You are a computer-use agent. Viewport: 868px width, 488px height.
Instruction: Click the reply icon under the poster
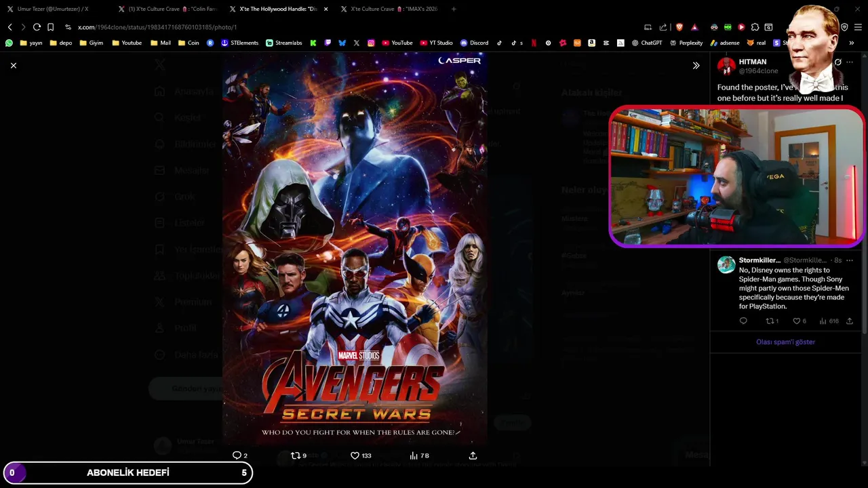pos(237,455)
